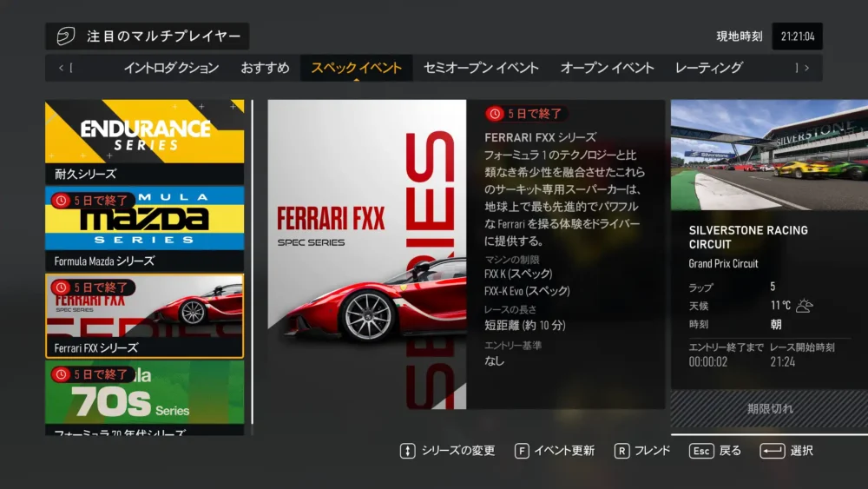Open the レーティング tab
The image size is (868, 489).
(708, 68)
